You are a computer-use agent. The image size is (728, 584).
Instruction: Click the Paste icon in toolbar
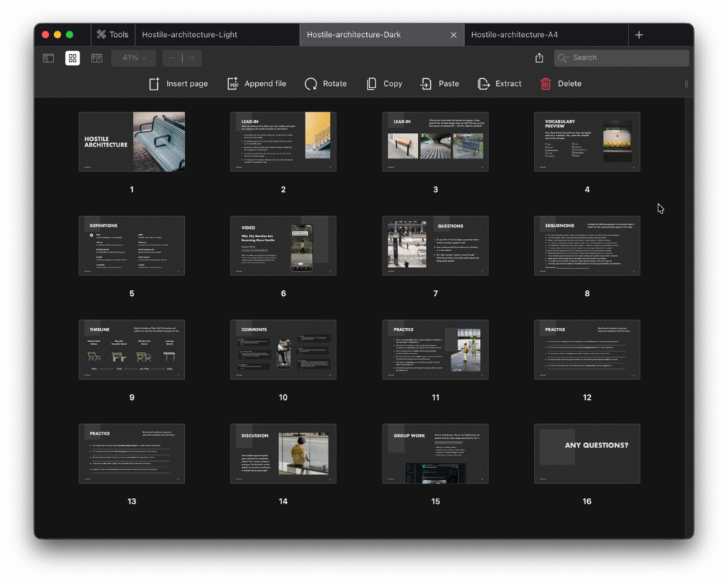click(426, 84)
